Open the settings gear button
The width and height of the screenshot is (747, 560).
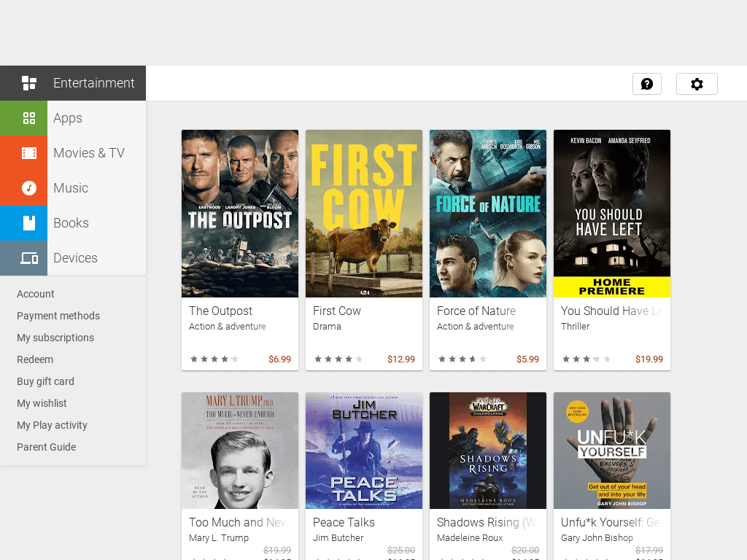[x=697, y=85]
